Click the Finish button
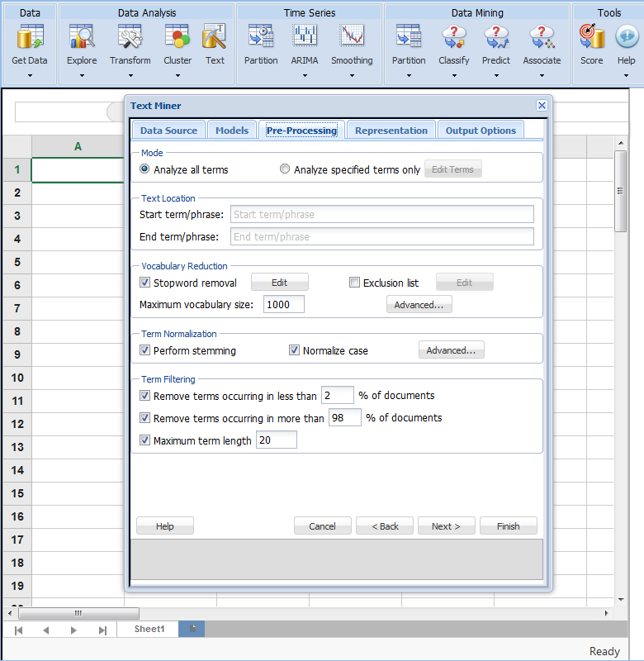 click(x=509, y=525)
